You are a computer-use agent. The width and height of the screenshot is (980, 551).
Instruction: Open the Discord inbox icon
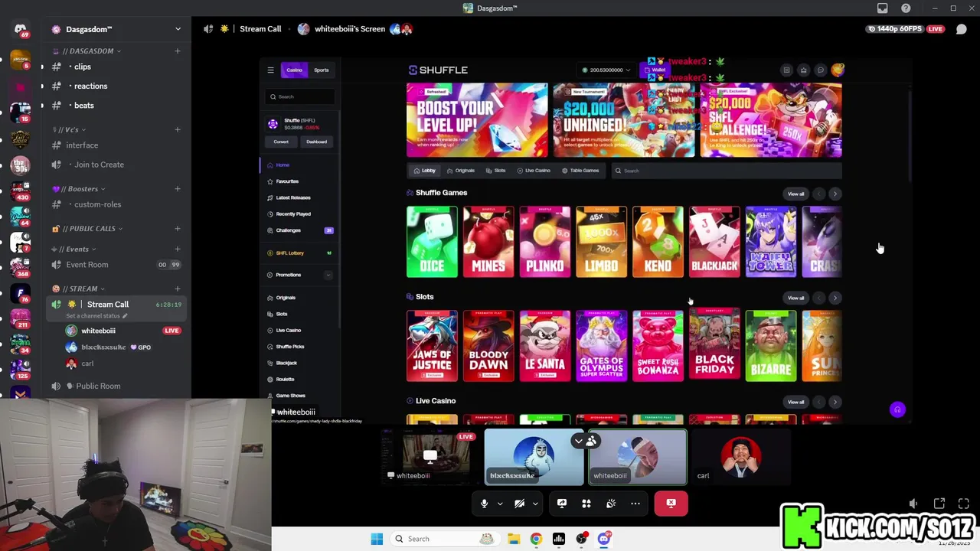click(x=883, y=8)
